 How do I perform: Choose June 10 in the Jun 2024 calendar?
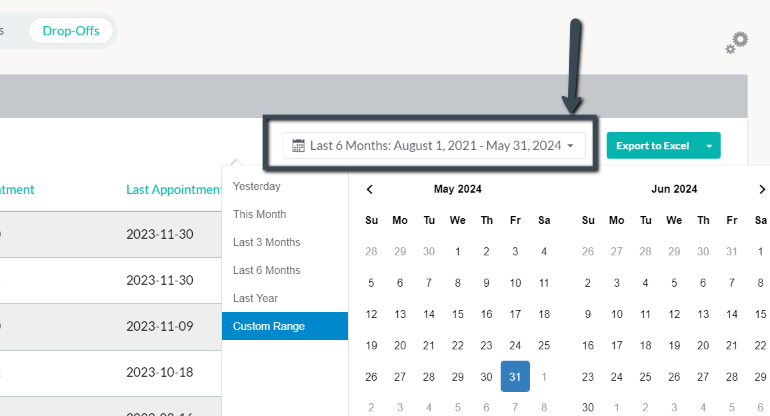[x=617, y=314]
